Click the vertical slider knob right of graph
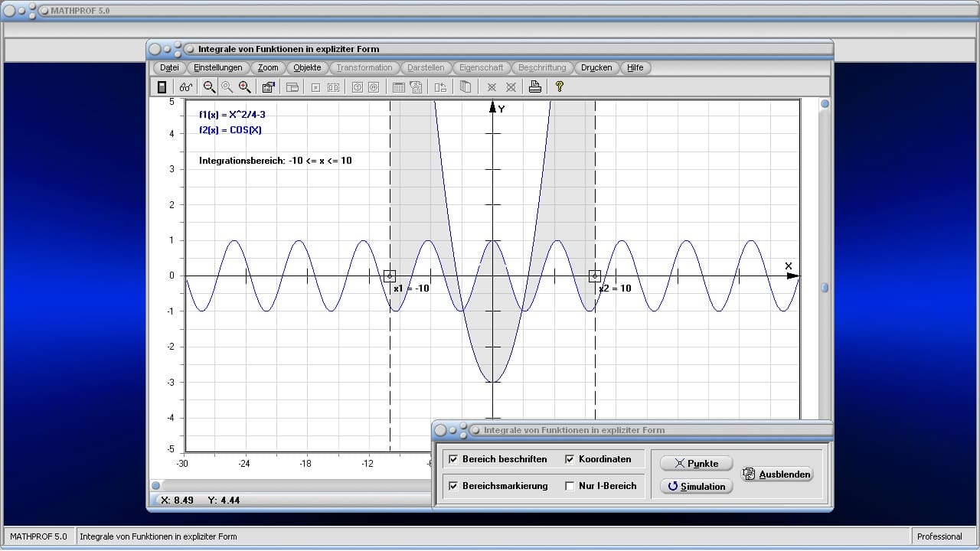This screenshot has width=980, height=551. (825, 288)
